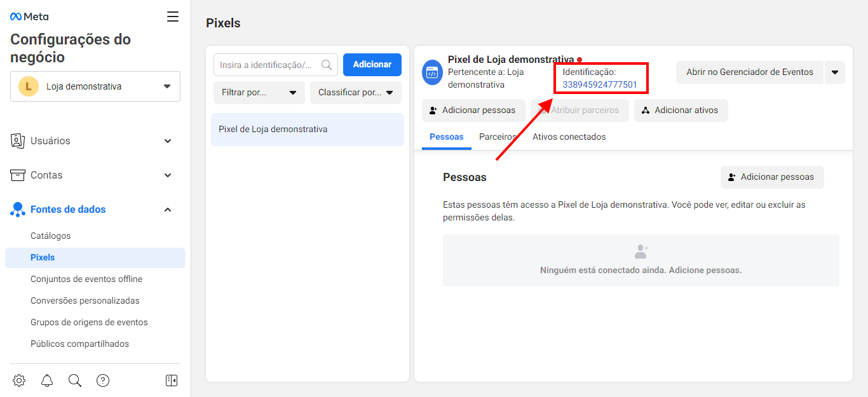The image size is (868, 397).
Task: Expand the Contas section
Action: click(168, 175)
